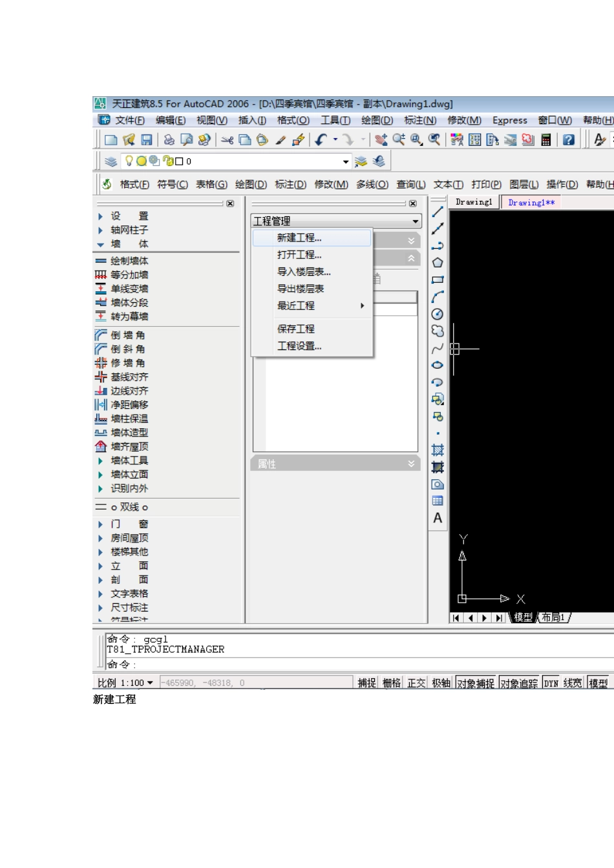Open the Layer Properties Manager icon
The width and height of the screenshot is (614, 868).
pos(111,161)
